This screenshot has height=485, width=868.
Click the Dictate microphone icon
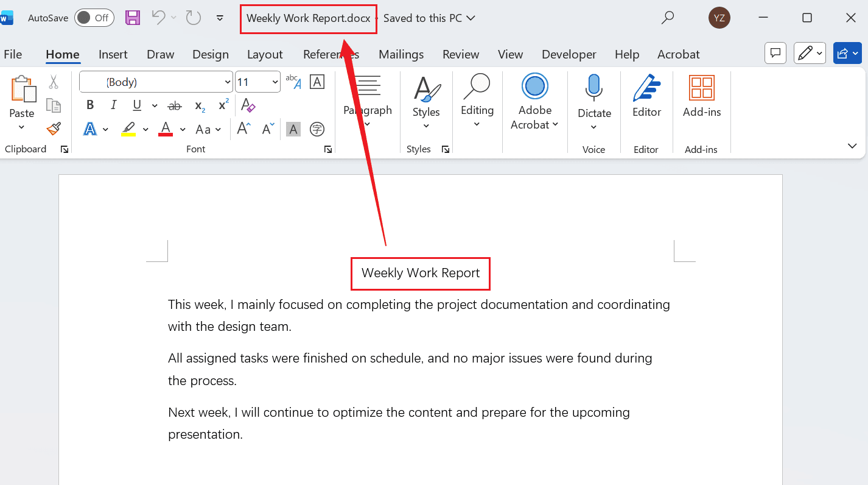[x=593, y=87]
